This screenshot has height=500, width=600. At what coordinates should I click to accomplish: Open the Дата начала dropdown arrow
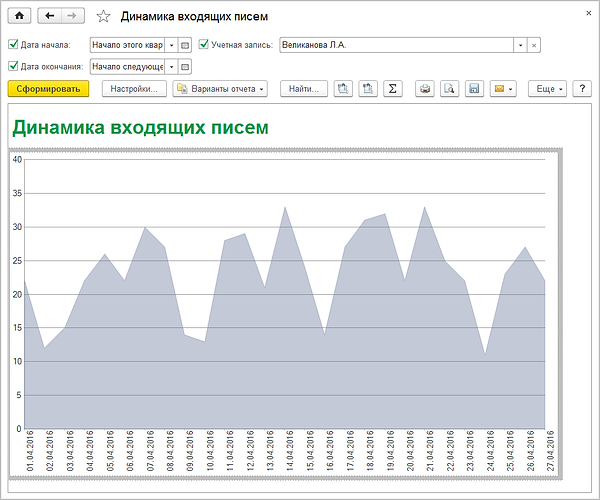tap(171, 45)
